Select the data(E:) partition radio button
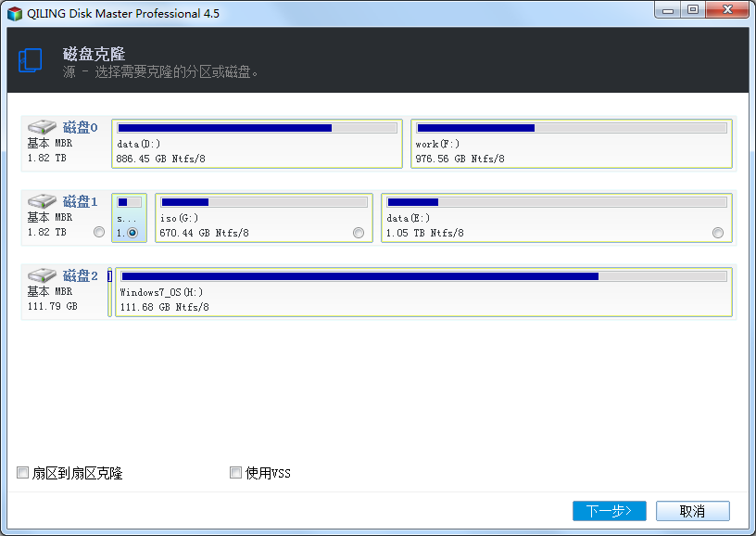 718,233
